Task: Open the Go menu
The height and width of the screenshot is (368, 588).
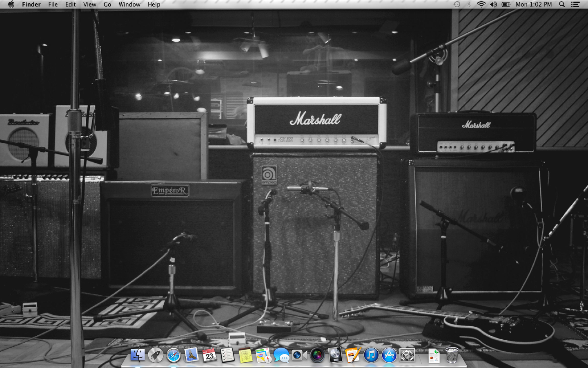Action: click(x=107, y=4)
